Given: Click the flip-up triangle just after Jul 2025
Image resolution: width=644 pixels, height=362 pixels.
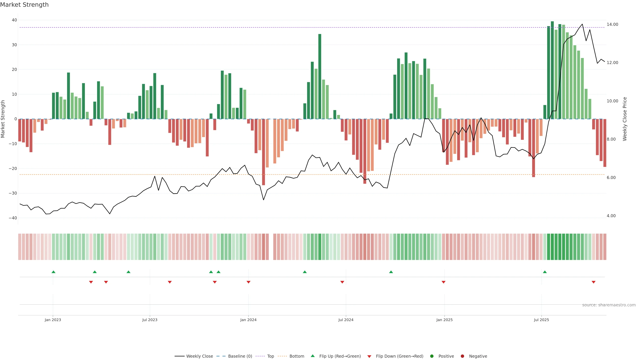Looking at the screenshot, I should click(x=545, y=272).
